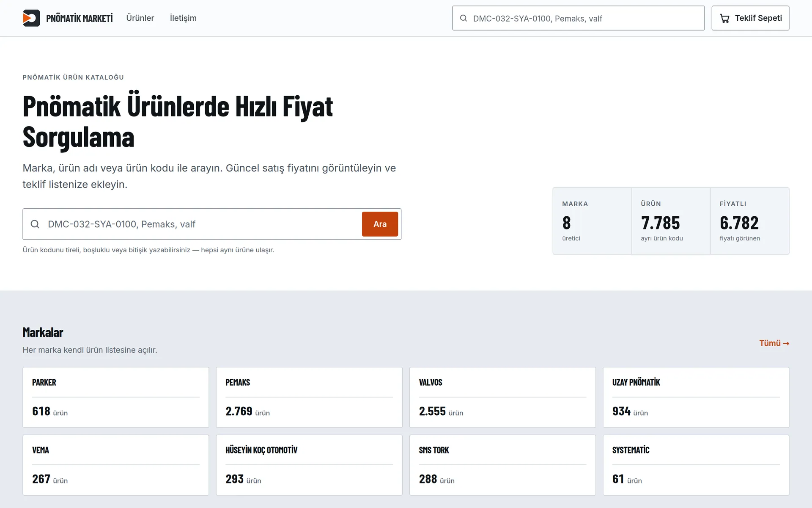Open the SYSTEMATİC brand card
The width and height of the screenshot is (812, 508).
[x=696, y=465]
